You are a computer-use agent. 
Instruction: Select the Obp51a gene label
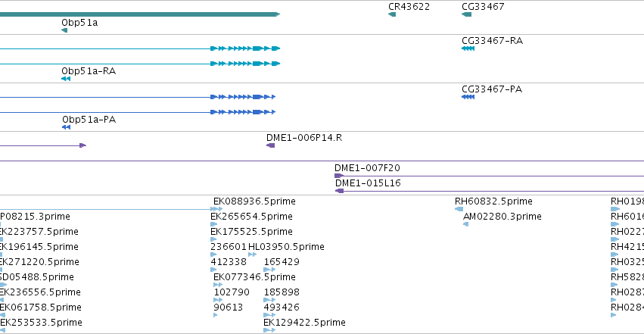point(79,23)
